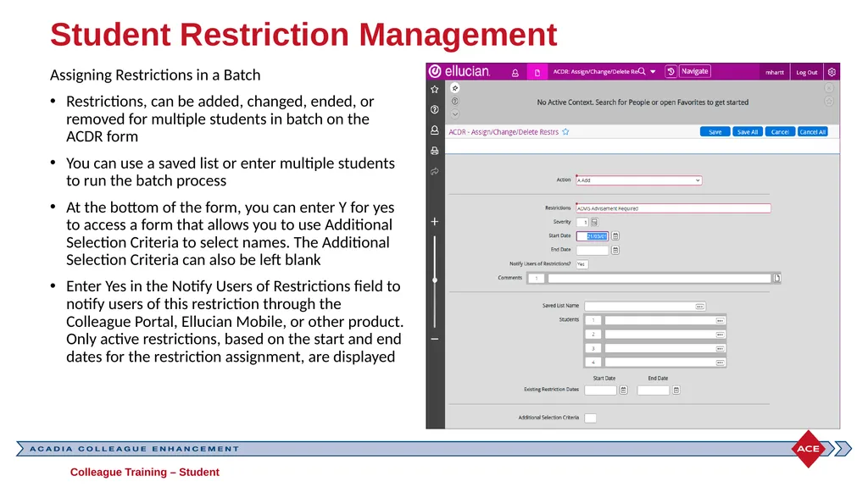This screenshot has height=487, width=868.
Task: Open the settings gear in header
Action: point(832,72)
